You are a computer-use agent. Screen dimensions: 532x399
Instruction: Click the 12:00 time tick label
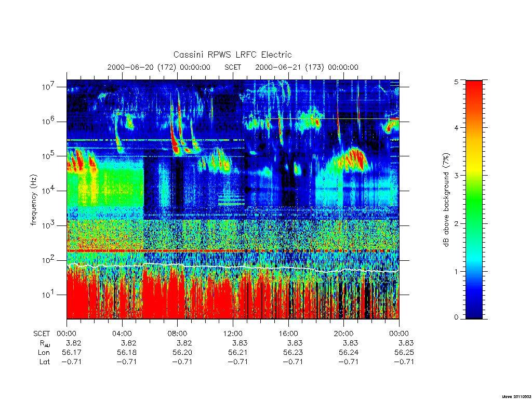(x=233, y=334)
